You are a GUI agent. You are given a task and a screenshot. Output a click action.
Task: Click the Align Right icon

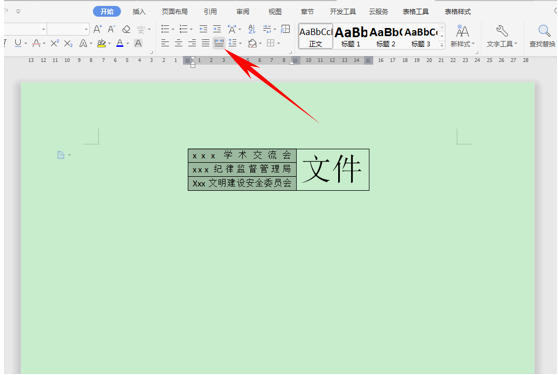[192, 43]
